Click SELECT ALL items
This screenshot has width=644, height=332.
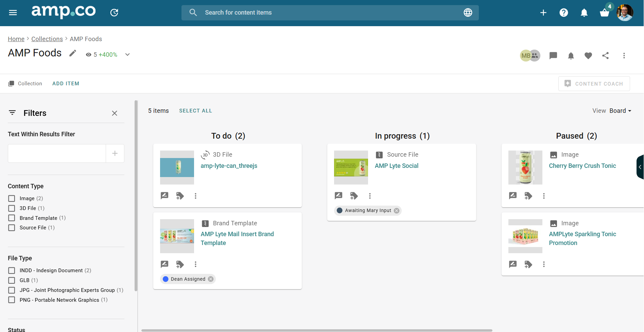(195, 111)
